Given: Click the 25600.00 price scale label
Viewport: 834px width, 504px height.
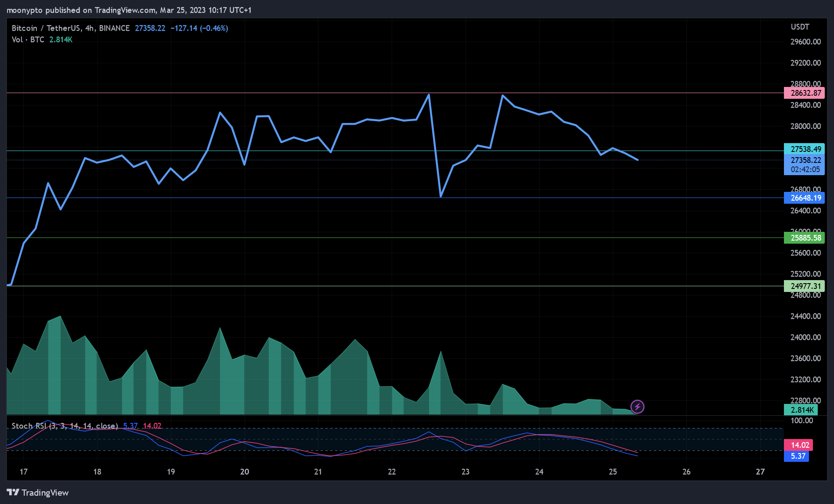Looking at the screenshot, I should pyautogui.click(x=805, y=253).
